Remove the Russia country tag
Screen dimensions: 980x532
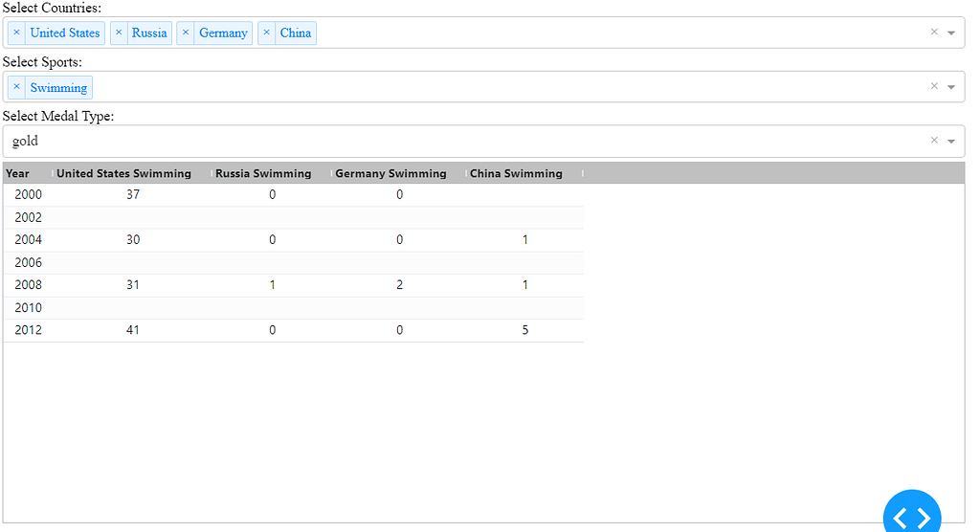(x=119, y=33)
